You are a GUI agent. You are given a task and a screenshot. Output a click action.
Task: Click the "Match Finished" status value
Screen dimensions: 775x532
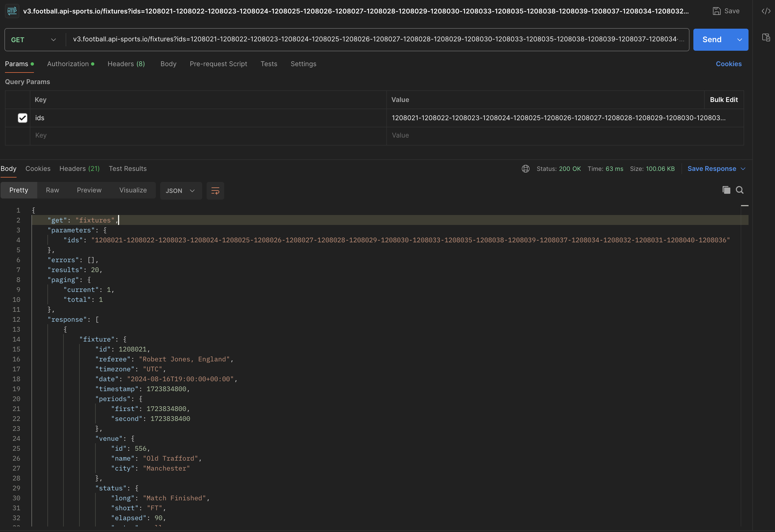point(174,498)
